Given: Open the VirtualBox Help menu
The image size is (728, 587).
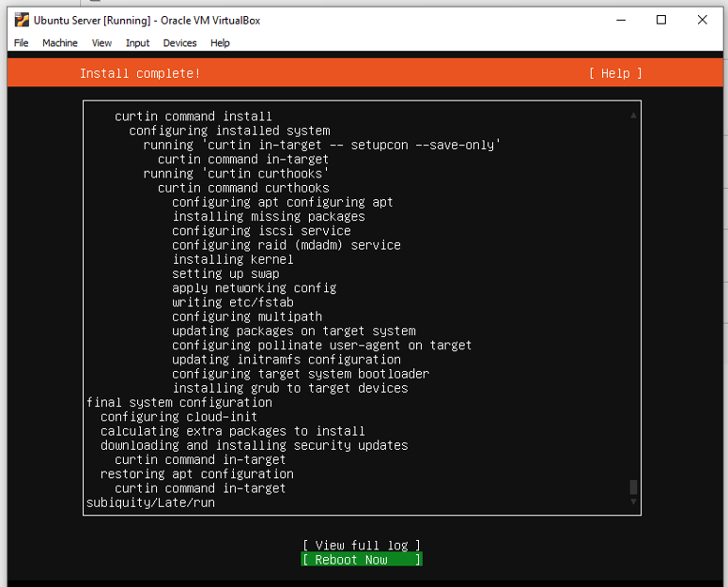Looking at the screenshot, I should (220, 43).
